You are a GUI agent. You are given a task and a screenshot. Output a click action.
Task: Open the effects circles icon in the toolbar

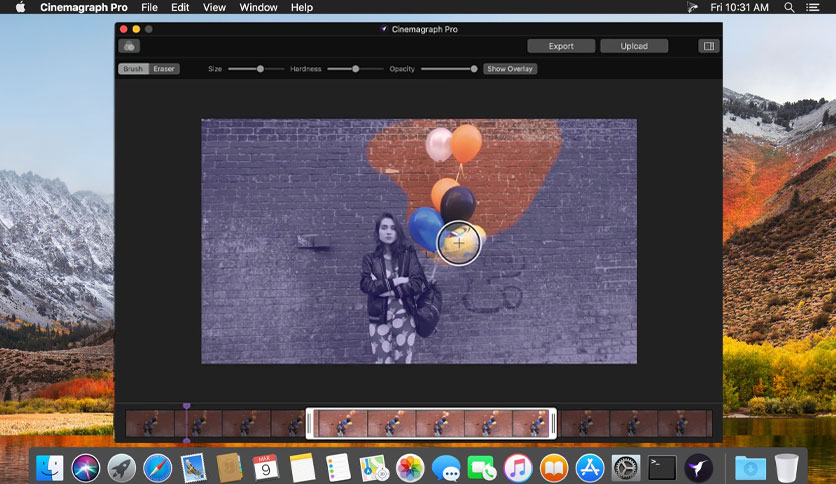coord(129,46)
